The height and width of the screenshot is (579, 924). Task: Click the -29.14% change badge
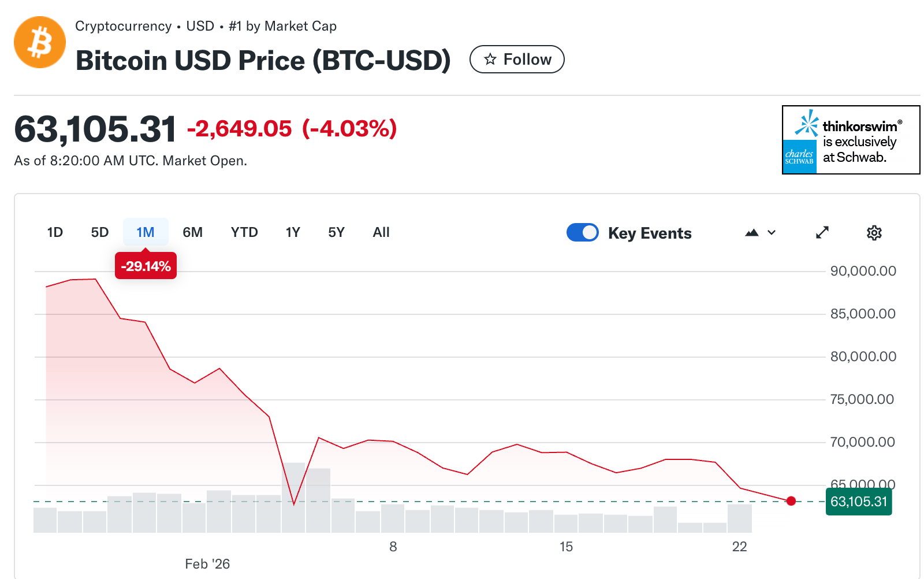[146, 266]
